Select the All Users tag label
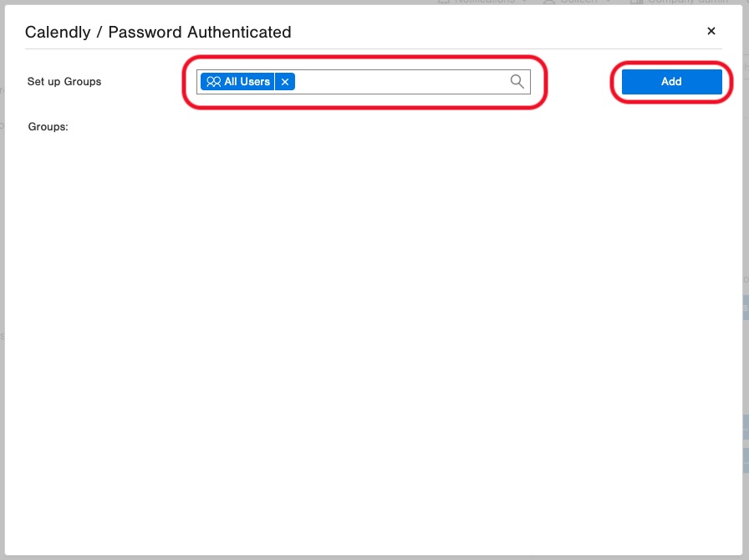 tap(247, 82)
